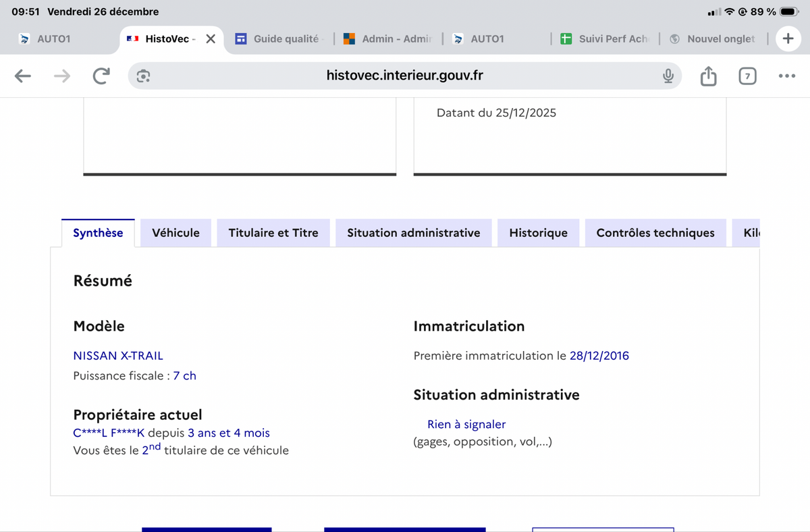Open the share sheet icon

[x=708, y=76]
